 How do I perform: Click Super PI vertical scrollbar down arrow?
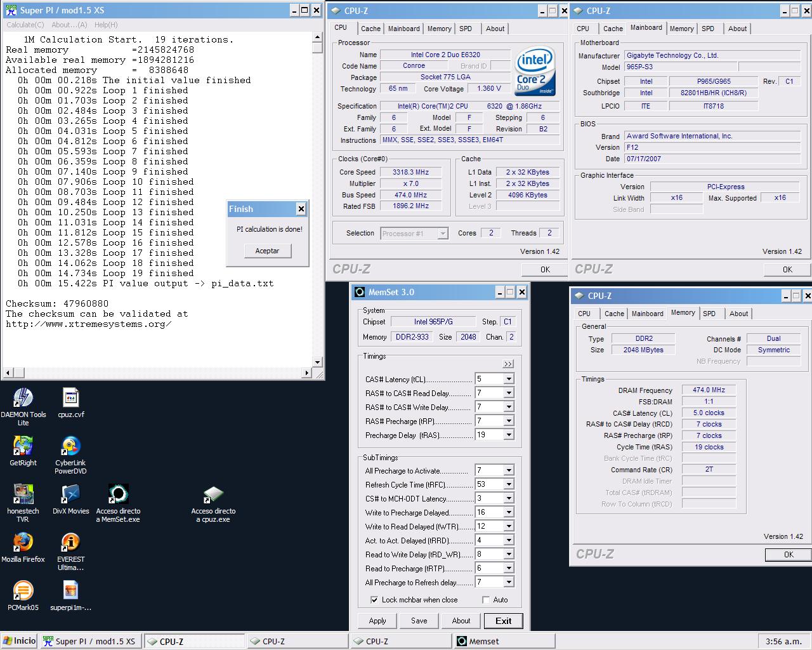[x=317, y=363]
